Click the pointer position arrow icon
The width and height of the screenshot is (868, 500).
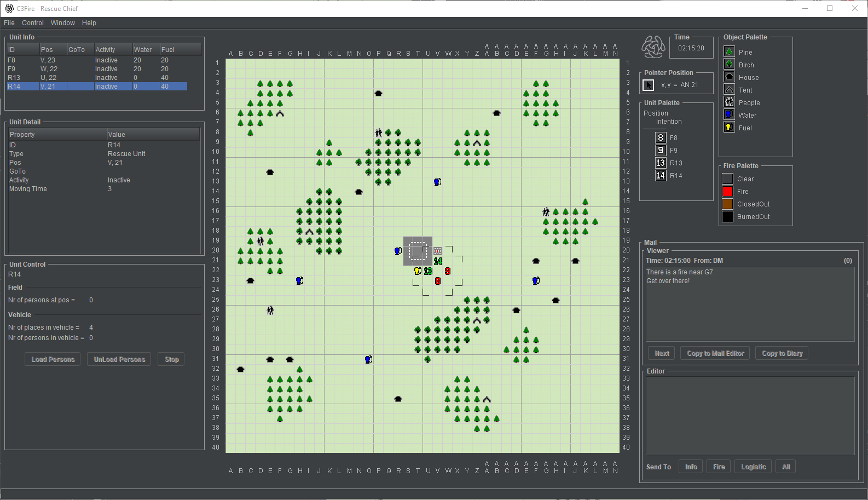(x=648, y=85)
